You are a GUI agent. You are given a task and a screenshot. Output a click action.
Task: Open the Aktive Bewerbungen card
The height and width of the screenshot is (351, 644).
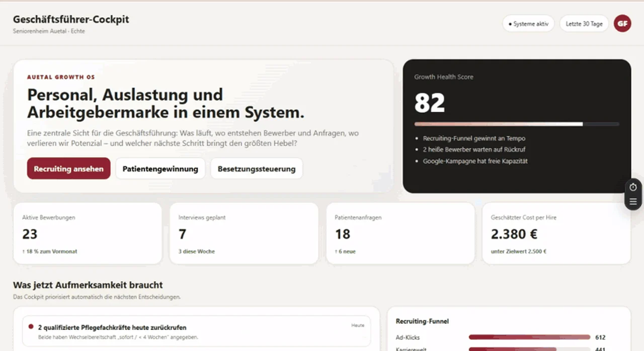click(88, 233)
